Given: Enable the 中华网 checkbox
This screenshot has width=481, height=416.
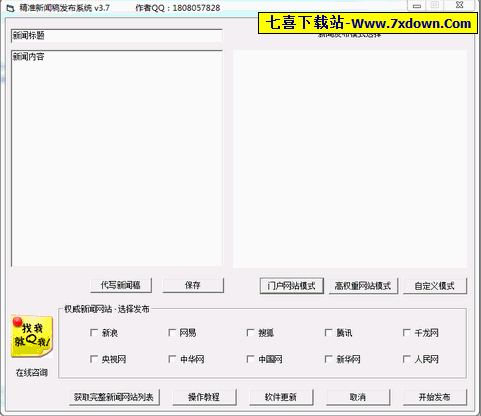Looking at the screenshot, I should pos(172,359).
